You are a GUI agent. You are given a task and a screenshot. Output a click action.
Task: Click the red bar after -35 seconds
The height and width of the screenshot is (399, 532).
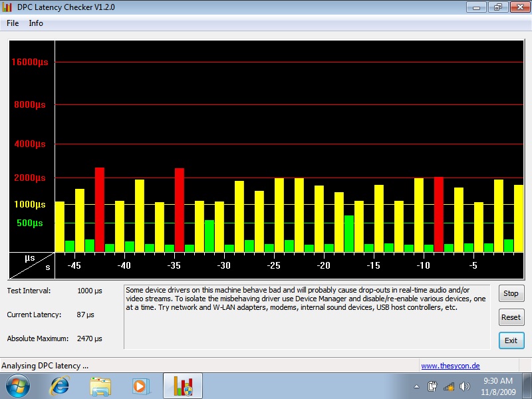[180, 210]
